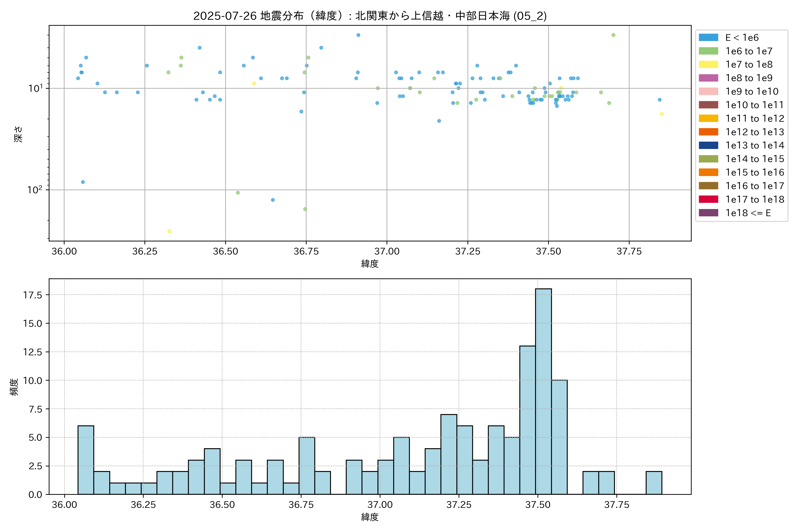Click the yellow scatter point at bottom left
The width and height of the screenshot is (798, 532).
(169, 231)
